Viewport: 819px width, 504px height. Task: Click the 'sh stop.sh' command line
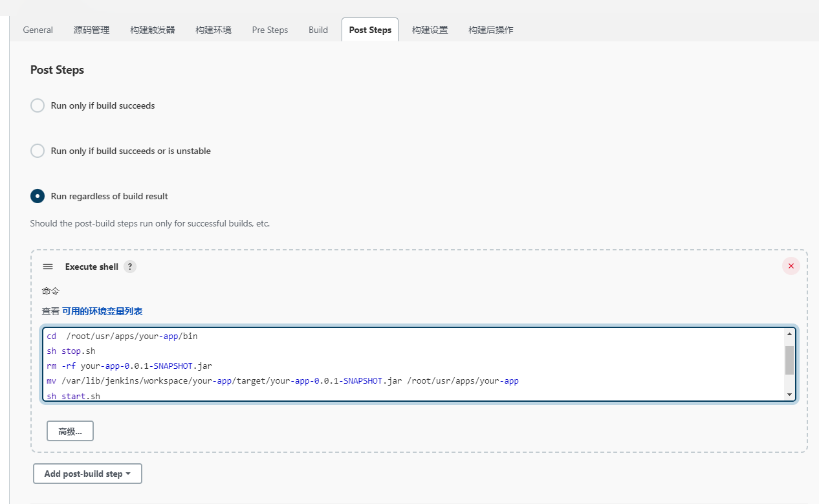pyautogui.click(x=71, y=351)
